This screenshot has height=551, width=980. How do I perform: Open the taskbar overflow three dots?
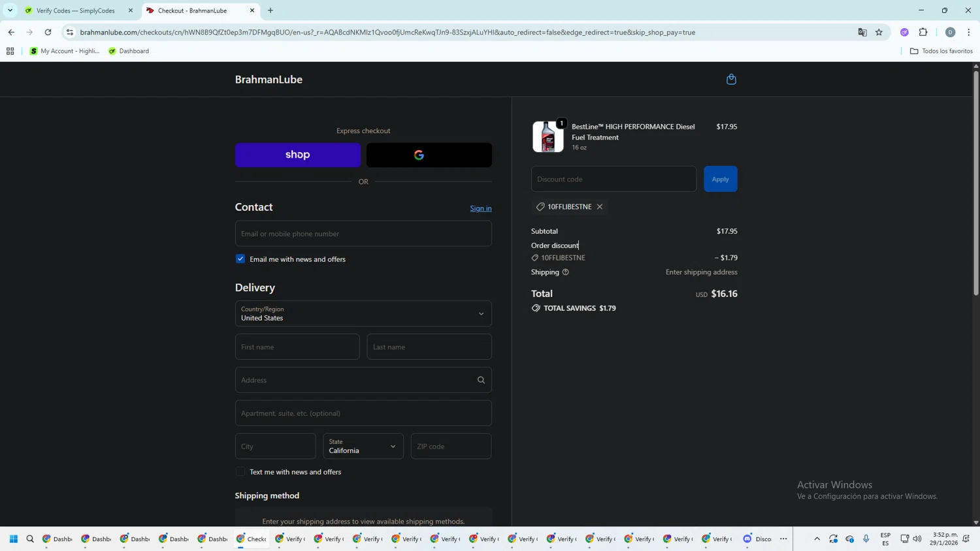(x=783, y=539)
